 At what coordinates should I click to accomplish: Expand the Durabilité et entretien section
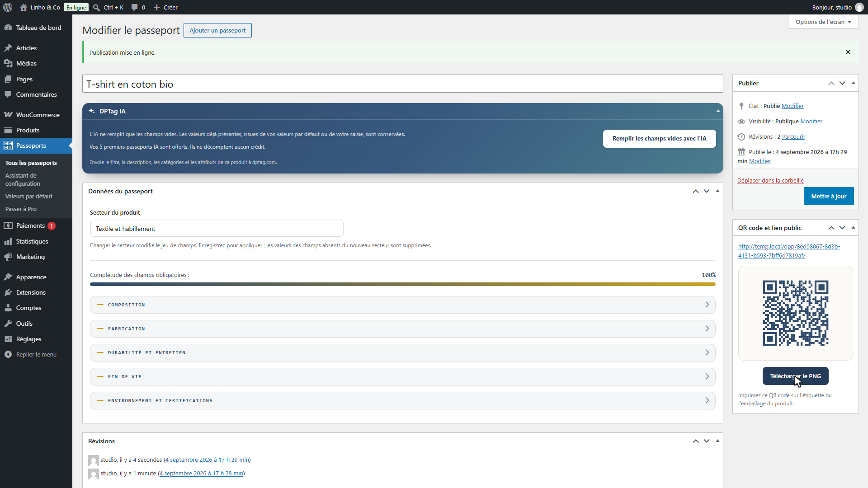pyautogui.click(x=402, y=353)
